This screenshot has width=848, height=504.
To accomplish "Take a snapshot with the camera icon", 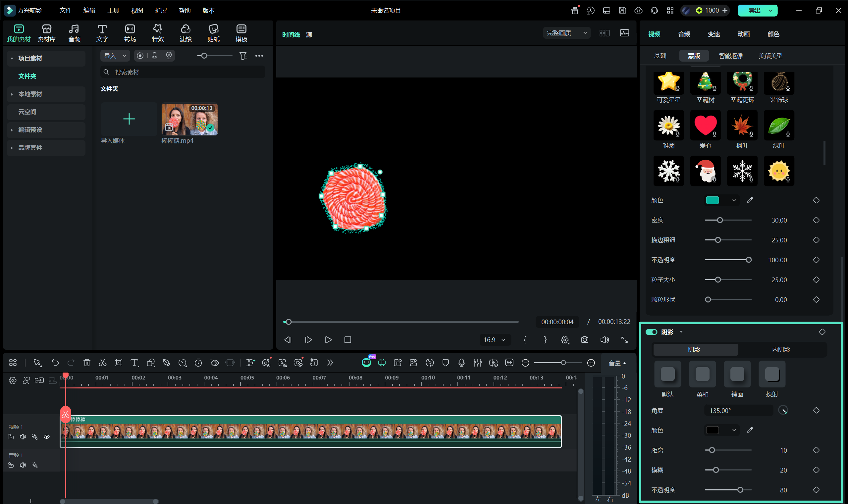I will pyautogui.click(x=584, y=340).
